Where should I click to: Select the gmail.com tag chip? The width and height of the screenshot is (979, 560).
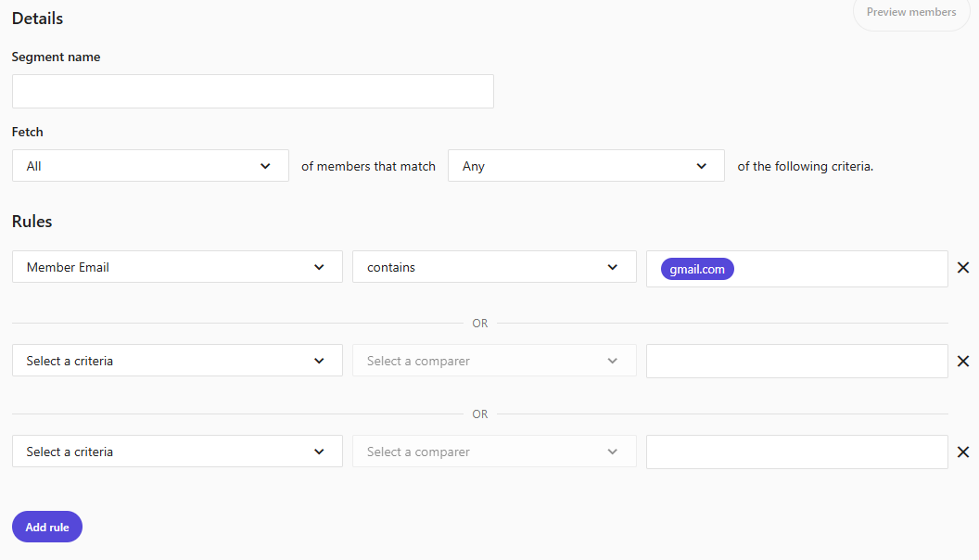coord(697,269)
